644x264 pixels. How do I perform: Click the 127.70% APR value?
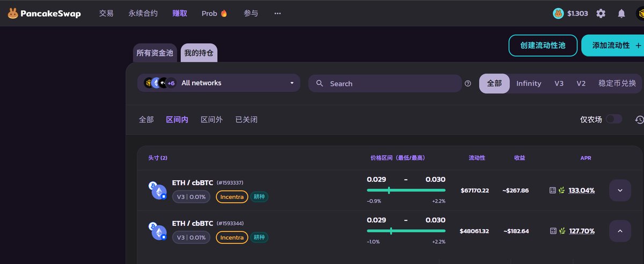coord(582,231)
